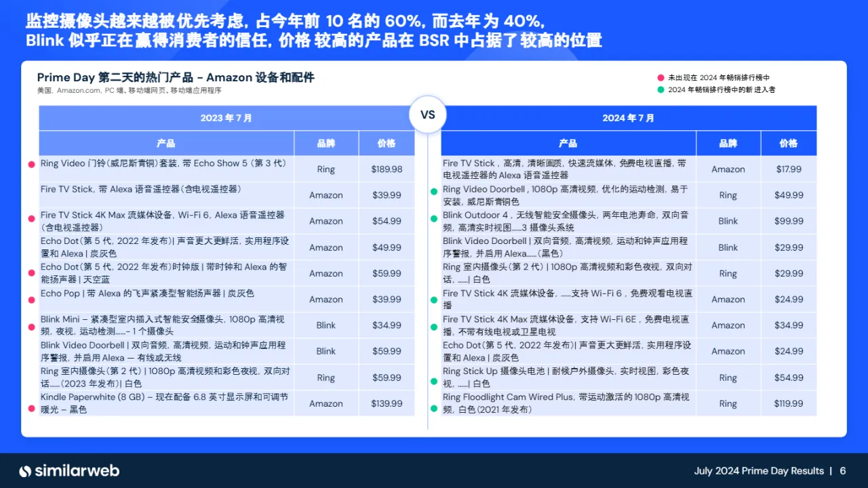868x488 pixels.
Task: Select the 2024 年 7 月 table header
Action: [x=629, y=118]
